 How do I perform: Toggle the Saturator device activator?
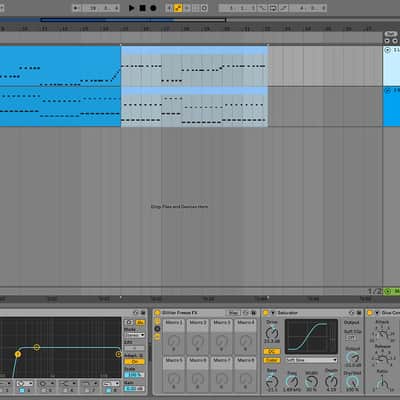pyautogui.click(x=266, y=313)
